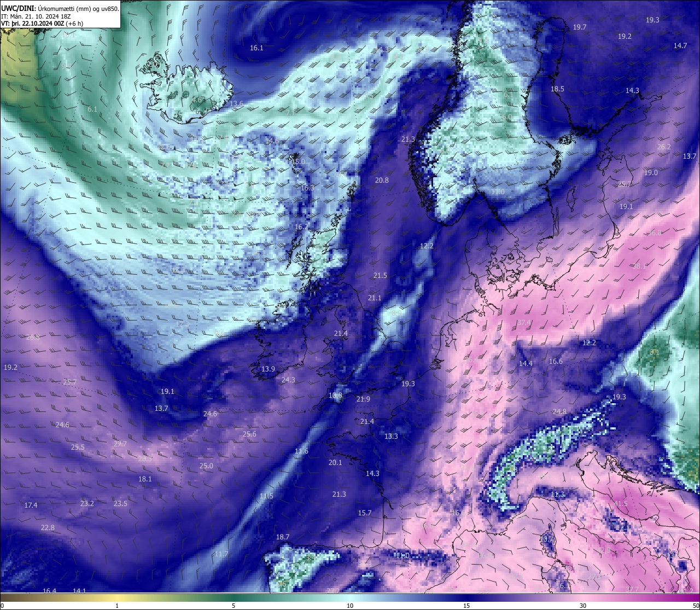Select the 23.5 value label

pos(120,503)
